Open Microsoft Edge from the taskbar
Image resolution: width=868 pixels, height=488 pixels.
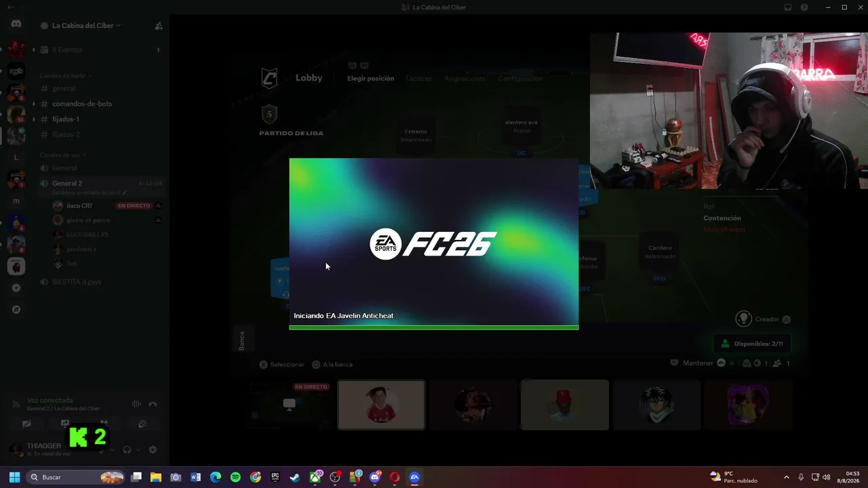(x=216, y=477)
